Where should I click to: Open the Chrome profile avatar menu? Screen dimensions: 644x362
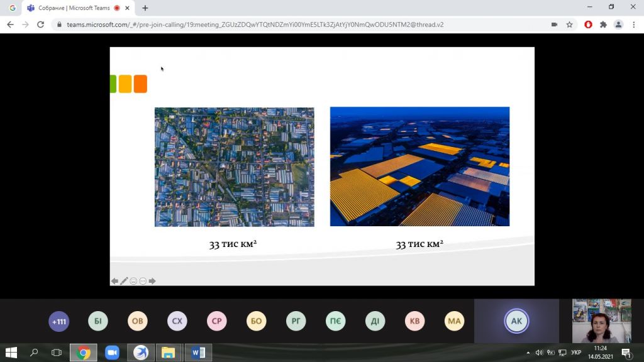[619, 25]
